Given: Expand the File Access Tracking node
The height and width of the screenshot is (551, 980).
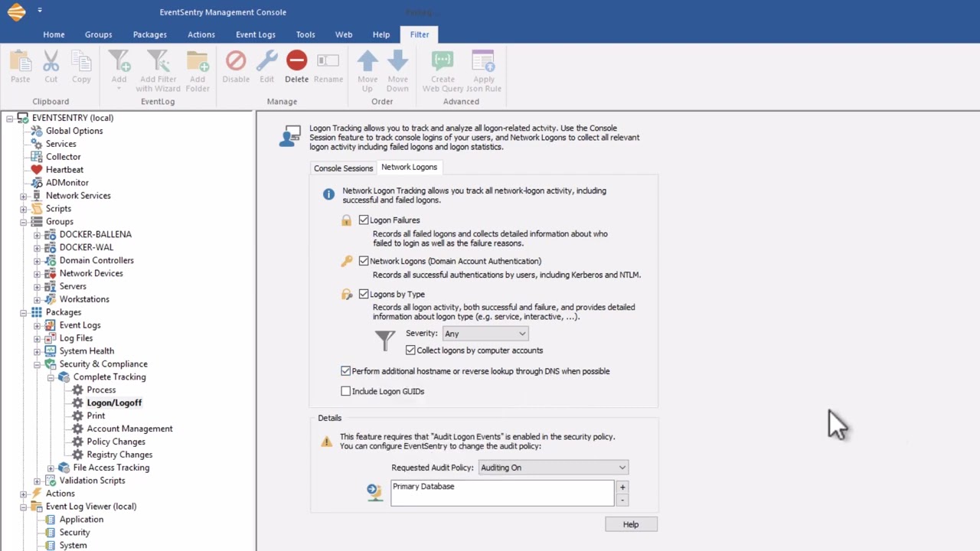Looking at the screenshot, I should (51, 468).
